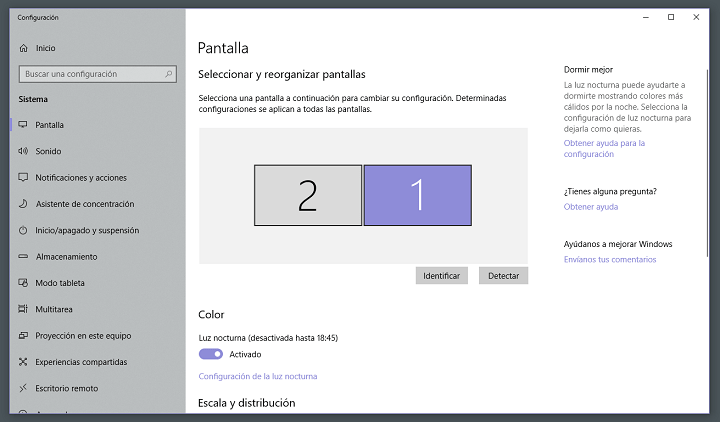Click the search magnifier icon
Screen dimensions: 720x422
click(169, 74)
